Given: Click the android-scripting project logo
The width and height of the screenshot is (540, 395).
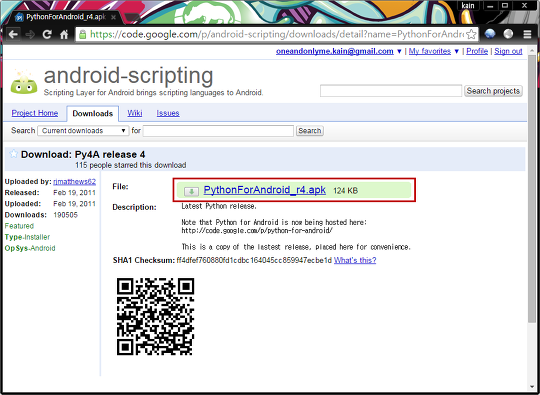Looking at the screenshot, I should (24, 82).
